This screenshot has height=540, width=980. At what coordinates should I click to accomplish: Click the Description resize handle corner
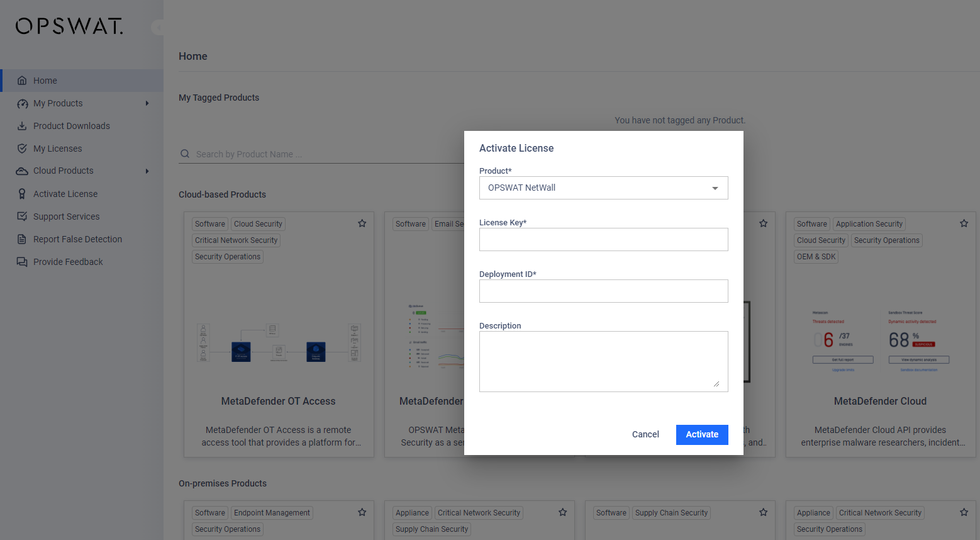tap(716, 383)
